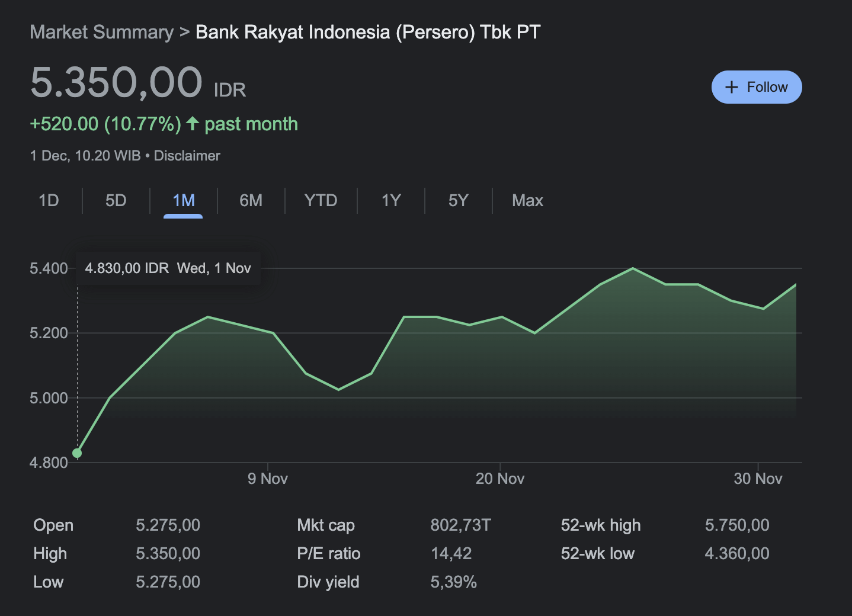Click the plus icon in Follow button
The width and height of the screenshot is (852, 616).
point(732,86)
